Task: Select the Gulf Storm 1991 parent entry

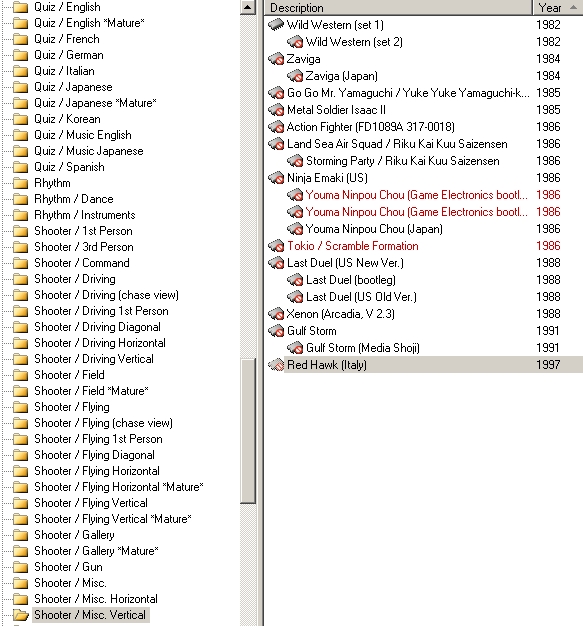Action: coord(312,331)
